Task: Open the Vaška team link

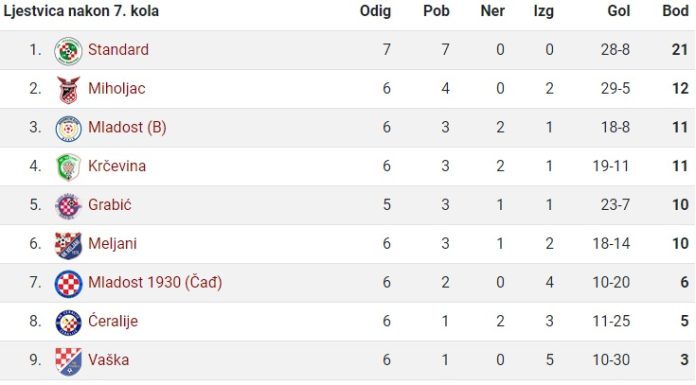Action: [108, 360]
